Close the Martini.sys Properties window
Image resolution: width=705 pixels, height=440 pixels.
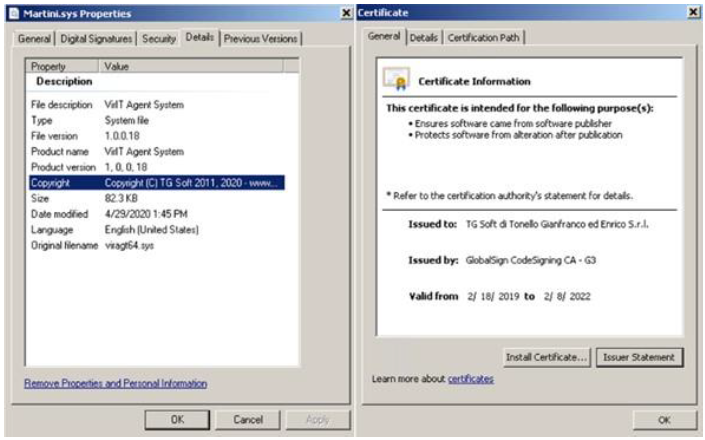coord(346,13)
